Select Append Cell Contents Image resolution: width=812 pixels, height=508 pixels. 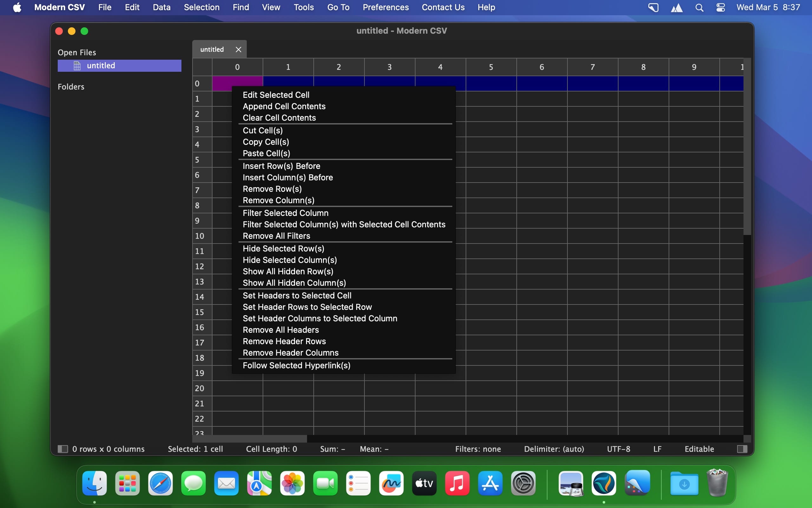click(x=284, y=106)
